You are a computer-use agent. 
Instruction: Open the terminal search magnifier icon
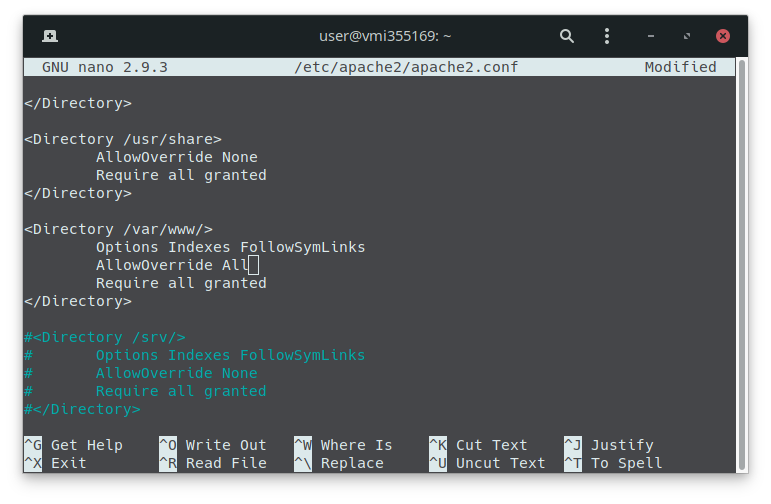567,36
